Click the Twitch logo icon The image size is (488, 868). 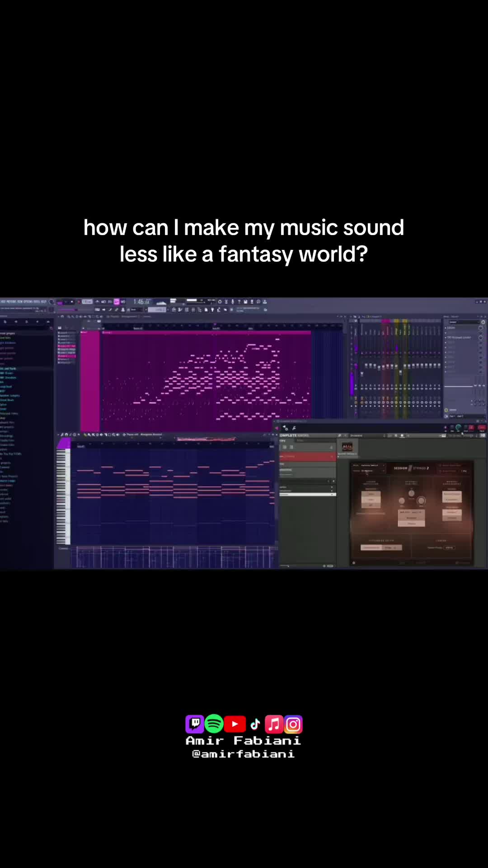pyautogui.click(x=195, y=724)
